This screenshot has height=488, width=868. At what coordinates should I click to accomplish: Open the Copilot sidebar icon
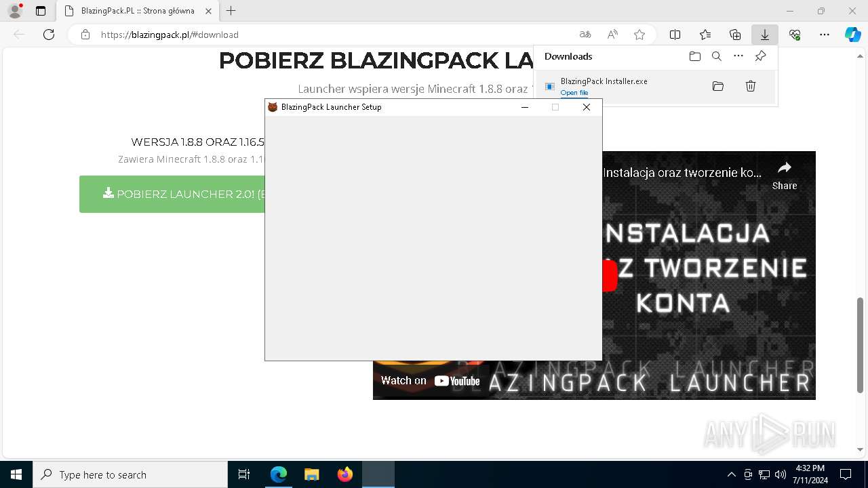click(x=853, y=35)
